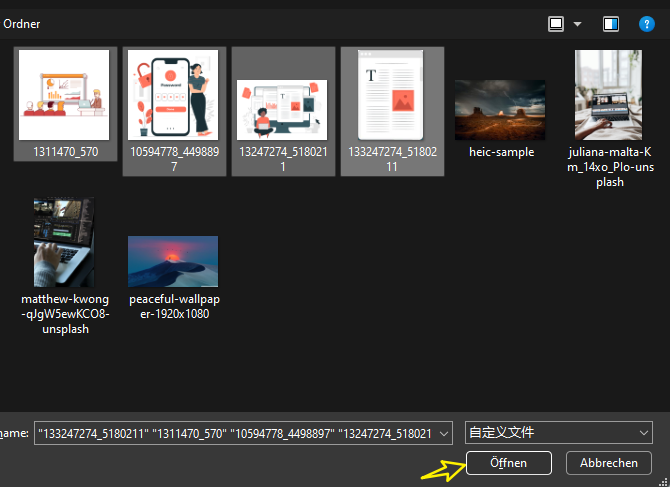Image resolution: width=670 pixels, height=487 pixels.
Task: Select the 10594778_4498897 password phone image
Action: 174,95
